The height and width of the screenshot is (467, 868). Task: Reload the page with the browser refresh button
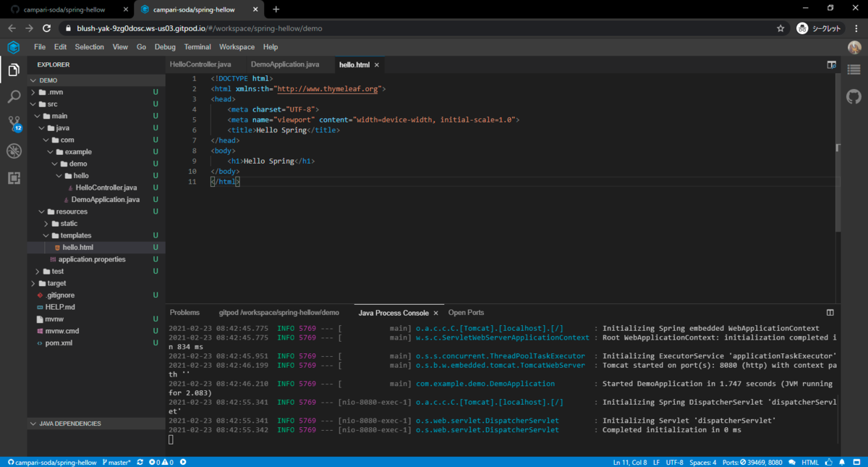pos(47,28)
